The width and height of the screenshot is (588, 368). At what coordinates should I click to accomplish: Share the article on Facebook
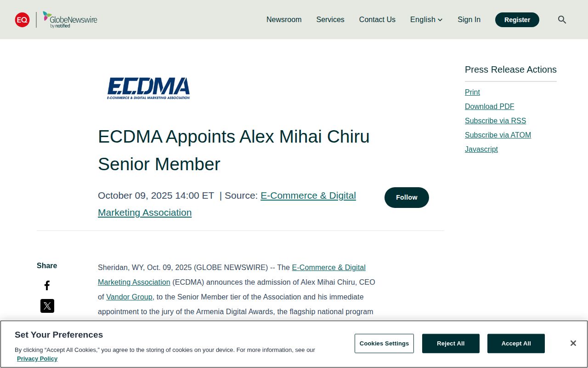47,285
